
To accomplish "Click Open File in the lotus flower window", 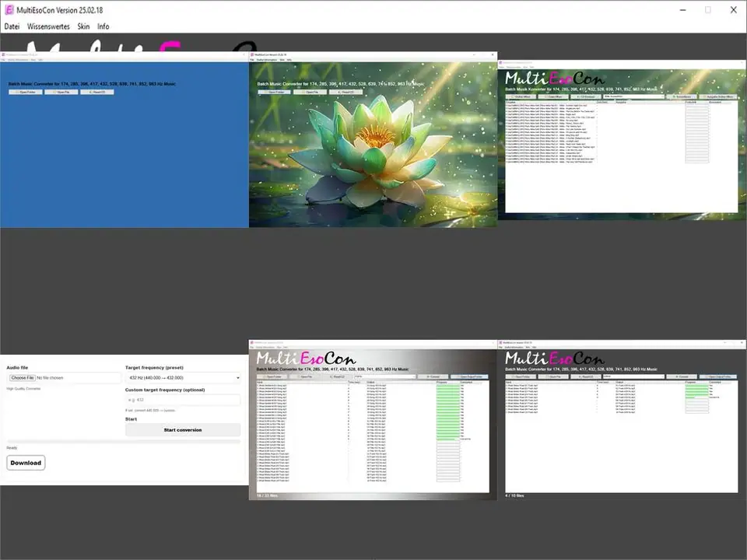I will coord(311,91).
